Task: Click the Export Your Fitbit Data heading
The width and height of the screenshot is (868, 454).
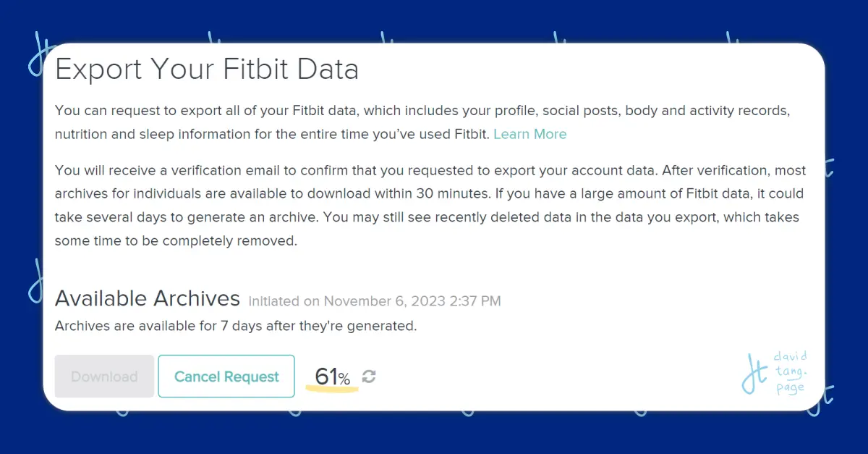Action: pos(207,70)
